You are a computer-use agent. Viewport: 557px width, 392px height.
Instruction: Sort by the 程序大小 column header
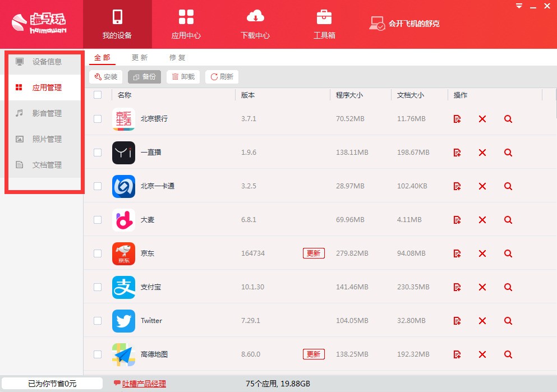pyautogui.click(x=349, y=95)
